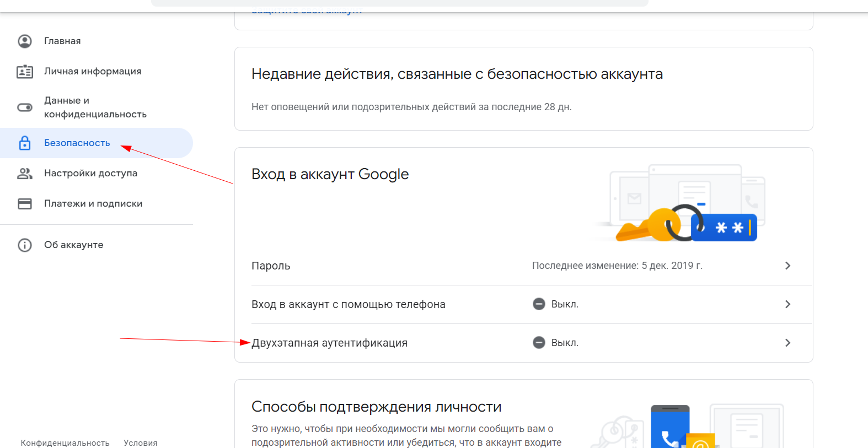This screenshot has width=868, height=448.
Task: Click Выкл. status for Двухэтапная аутентификация
Action: pos(564,343)
